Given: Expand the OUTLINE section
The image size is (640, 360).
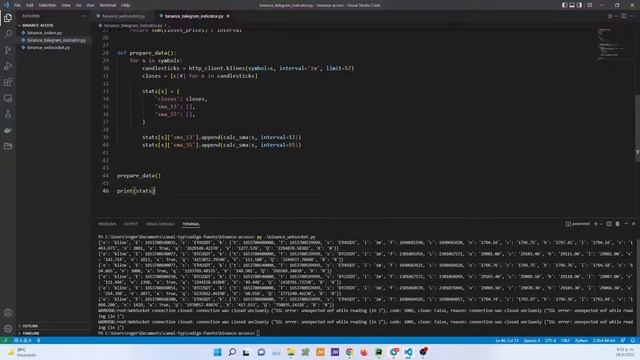Looking at the screenshot, I should [30, 326].
